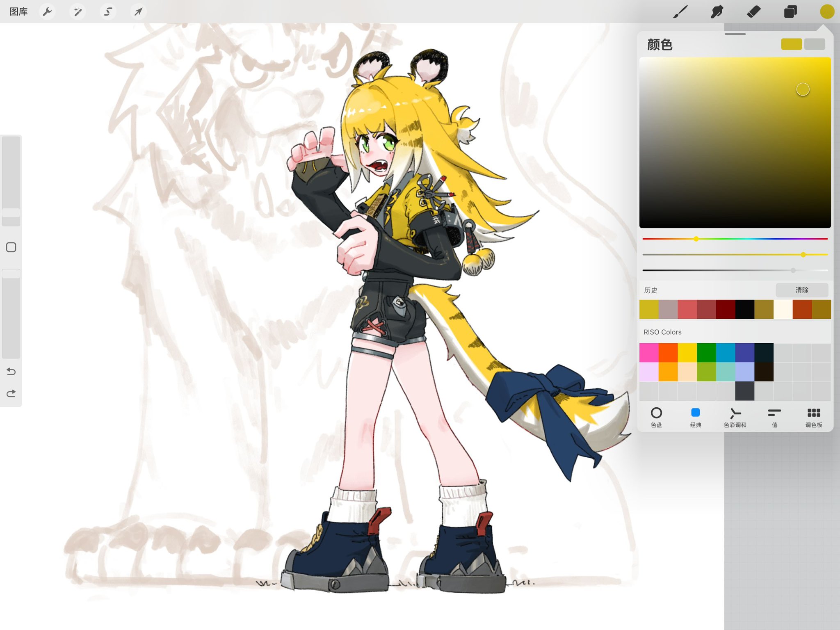840x630 pixels.
Task: Open the Adjustments magic wand menu
Action: [78, 11]
